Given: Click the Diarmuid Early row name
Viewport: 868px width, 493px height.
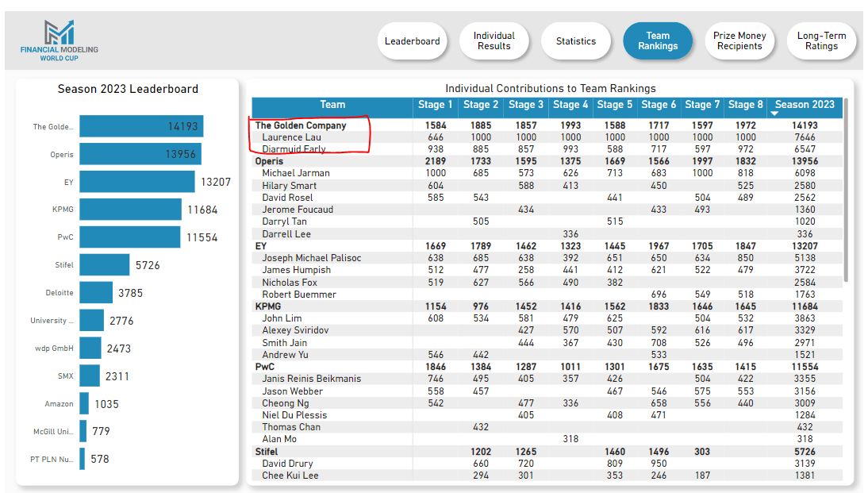Looking at the screenshot, I should (294, 149).
